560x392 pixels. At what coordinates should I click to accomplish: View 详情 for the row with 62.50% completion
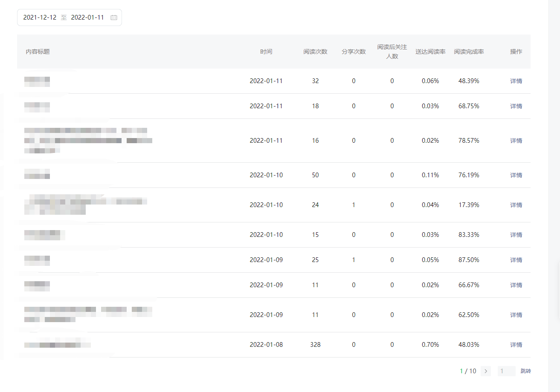click(x=516, y=315)
